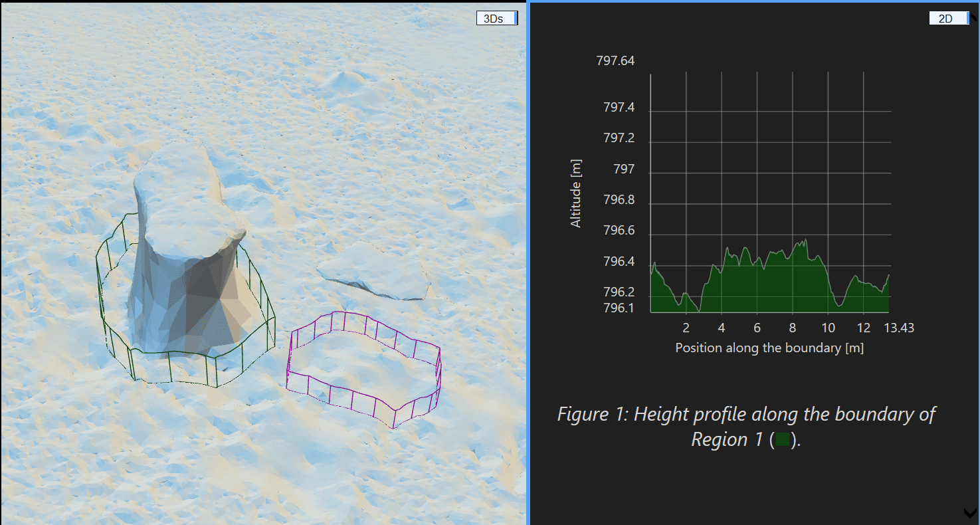Click the 797.4 altitude tick label
The width and height of the screenshot is (980, 525).
click(x=619, y=108)
